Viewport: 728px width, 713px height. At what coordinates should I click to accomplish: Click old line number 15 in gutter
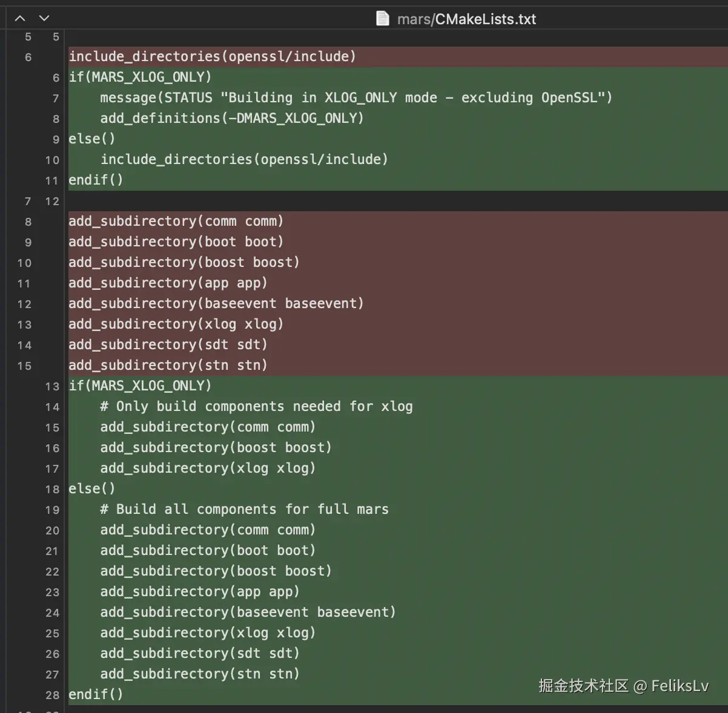point(24,366)
